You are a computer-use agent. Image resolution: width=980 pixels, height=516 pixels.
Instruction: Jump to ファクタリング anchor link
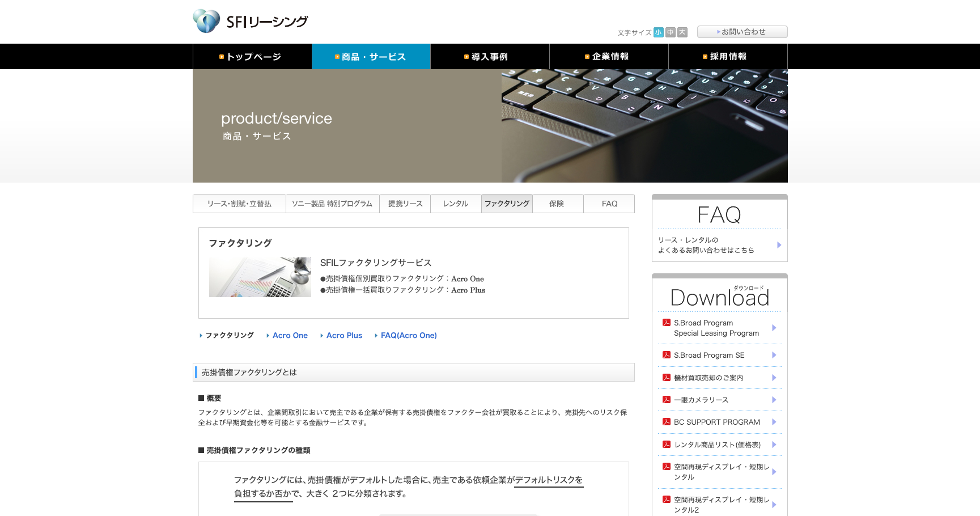click(x=230, y=335)
